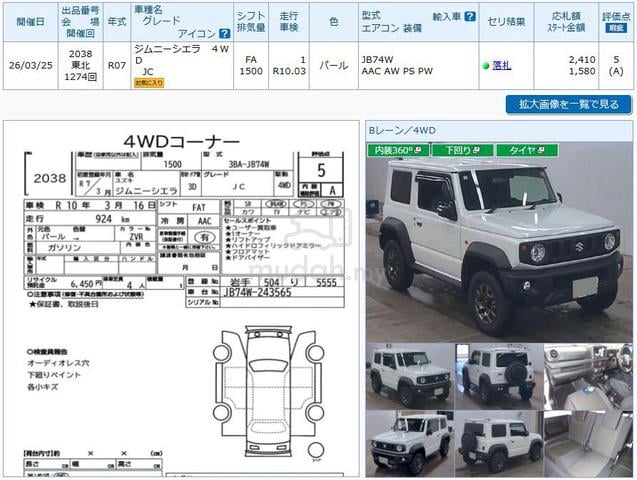Click the green status dot beside 落札
Screen dimensions: 637x480
tap(486, 65)
